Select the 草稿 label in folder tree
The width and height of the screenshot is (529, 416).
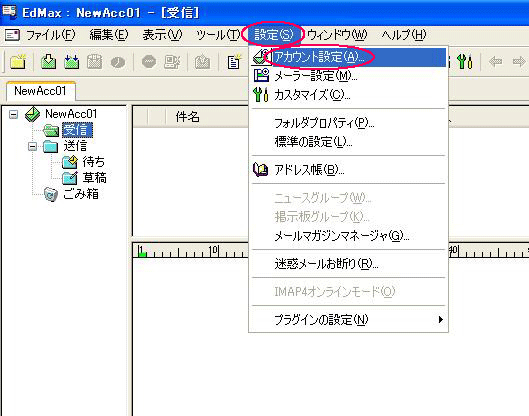coord(94,178)
